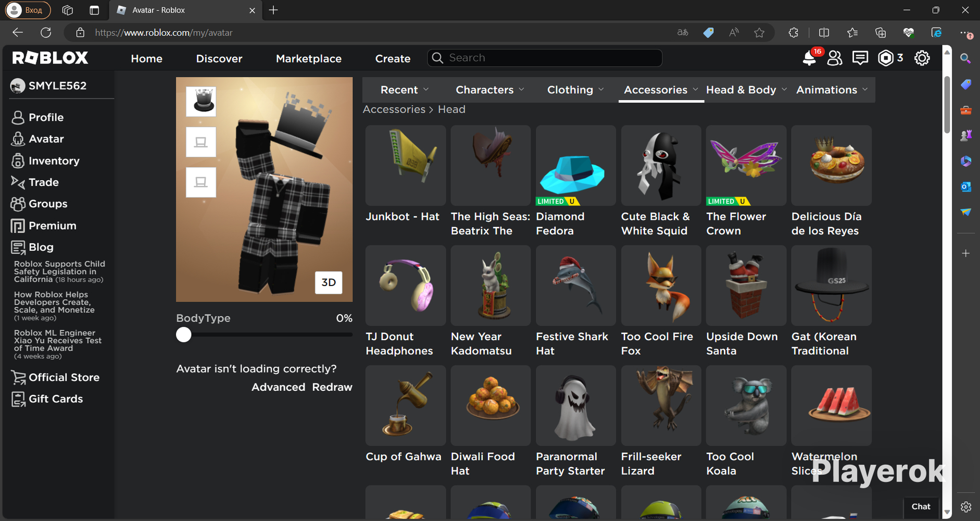This screenshot has width=980, height=521.
Task: Open the split screen icon in browser toolbar
Action: coord(824,32)
